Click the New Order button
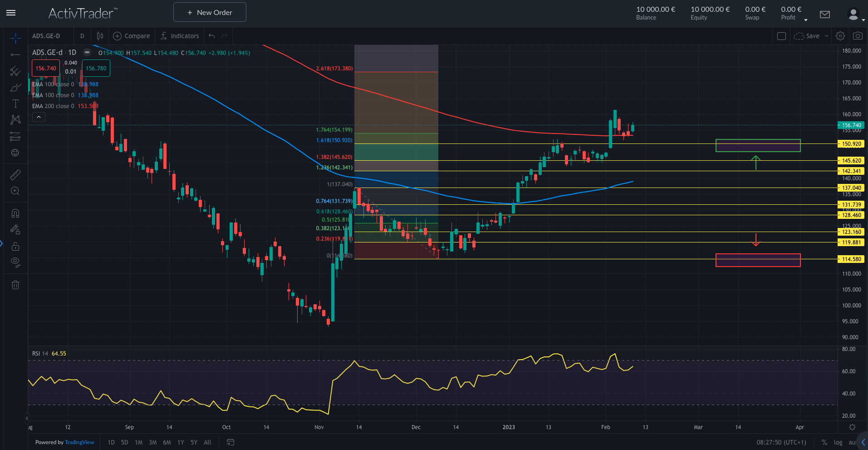Image resolution: width=868 pixels, height=450 pixels. click(x=210, y=12)
